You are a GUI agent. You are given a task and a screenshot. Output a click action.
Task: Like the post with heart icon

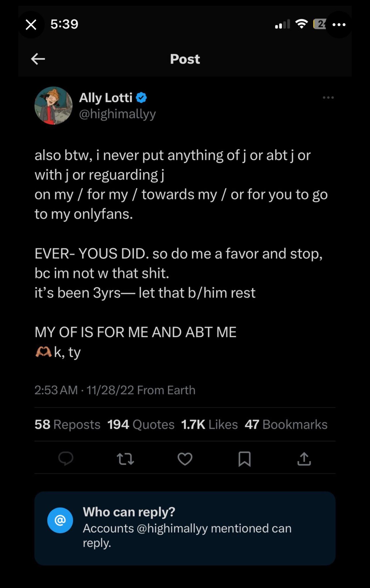185,459
